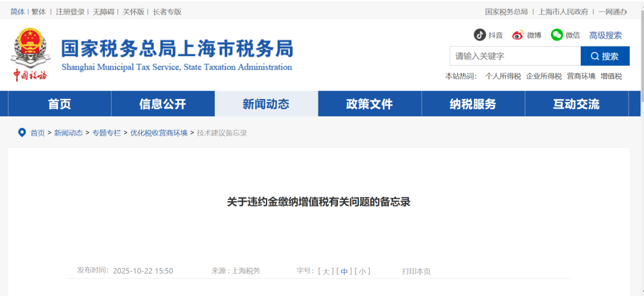
Task: Open the 纳税服务 navigation tab
Action: [x=473, y=104]
